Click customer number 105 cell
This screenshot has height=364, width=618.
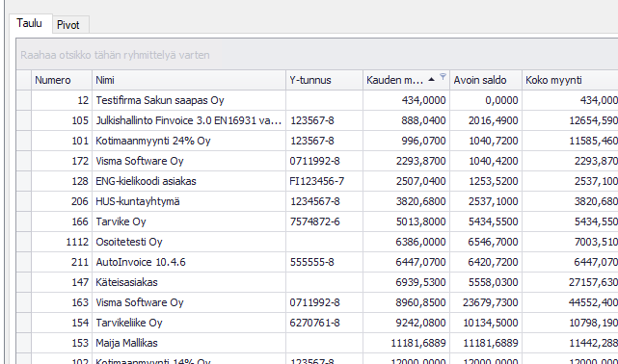pos(62,120)
